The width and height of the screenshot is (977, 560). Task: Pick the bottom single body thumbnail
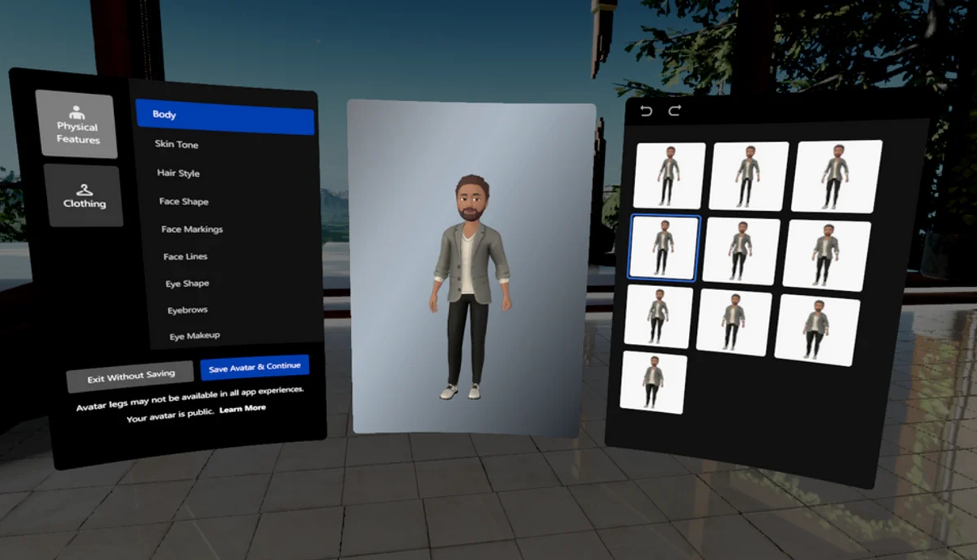(653, 382)
